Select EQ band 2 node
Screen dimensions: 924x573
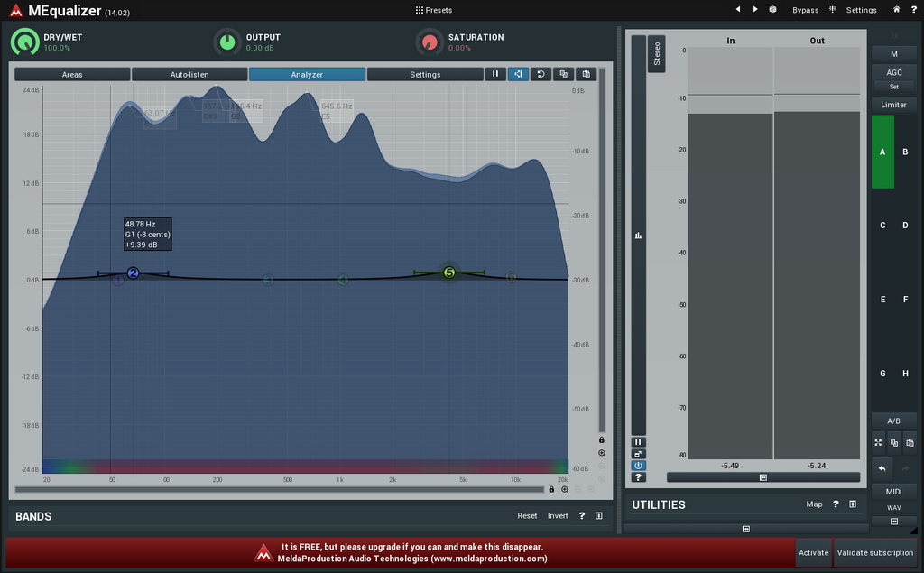pos(134,273)
